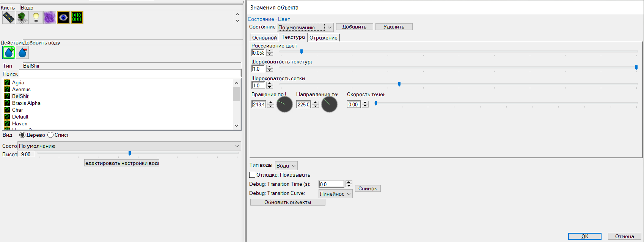Click the water height slider thumb
The width and height of the screenshot is (644, 242).
coord(130,153)
